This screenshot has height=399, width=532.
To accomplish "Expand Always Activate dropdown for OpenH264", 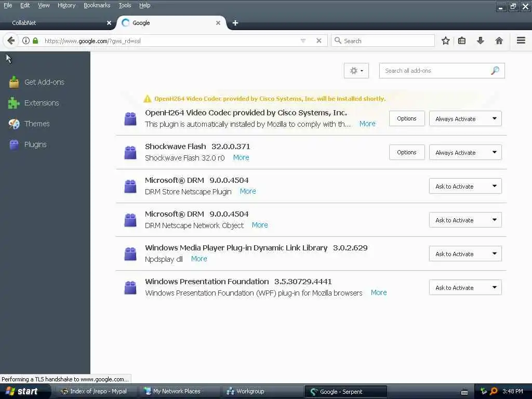I will [465, 119].
